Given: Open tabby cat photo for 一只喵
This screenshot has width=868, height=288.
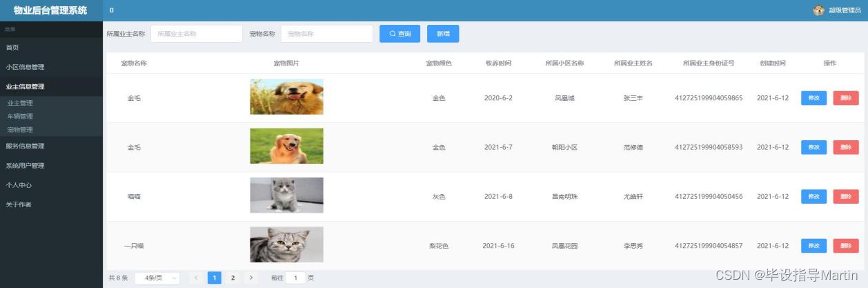Looking at the screenshot, I should (x=286, y=244).
